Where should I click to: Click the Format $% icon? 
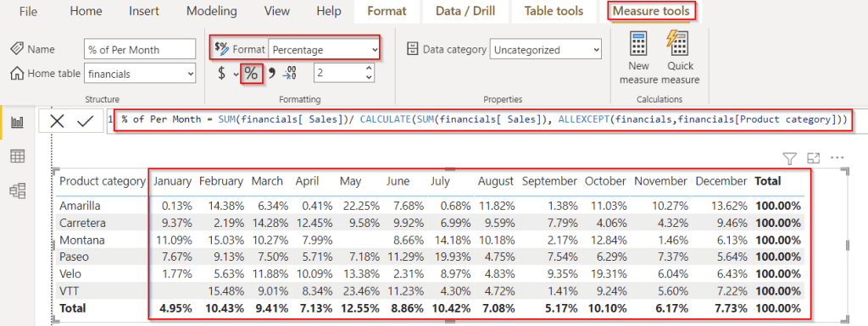click(x=221, y=48)
